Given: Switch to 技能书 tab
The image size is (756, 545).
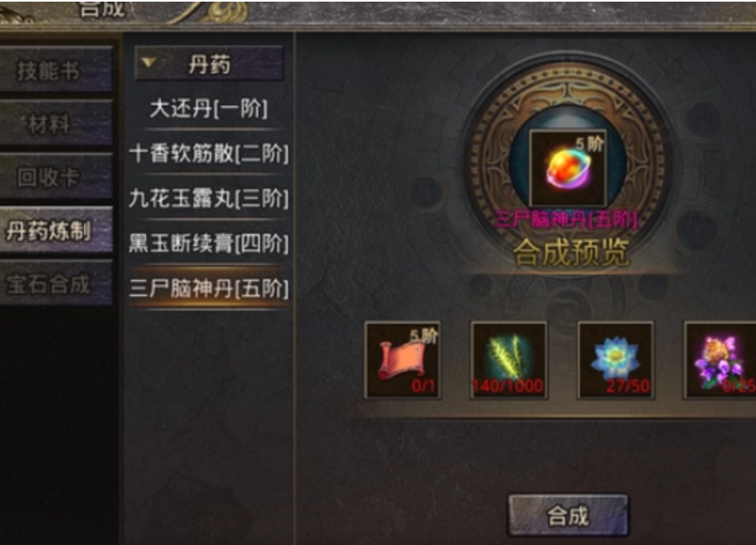Looking at the screenshot, I should pos(56,70).
